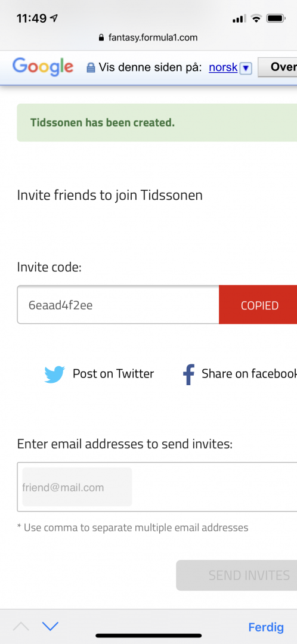The height and width of the screenshot is (644, 297).
Task: Go to next field with the down chevron
Action: click(51, 626)
